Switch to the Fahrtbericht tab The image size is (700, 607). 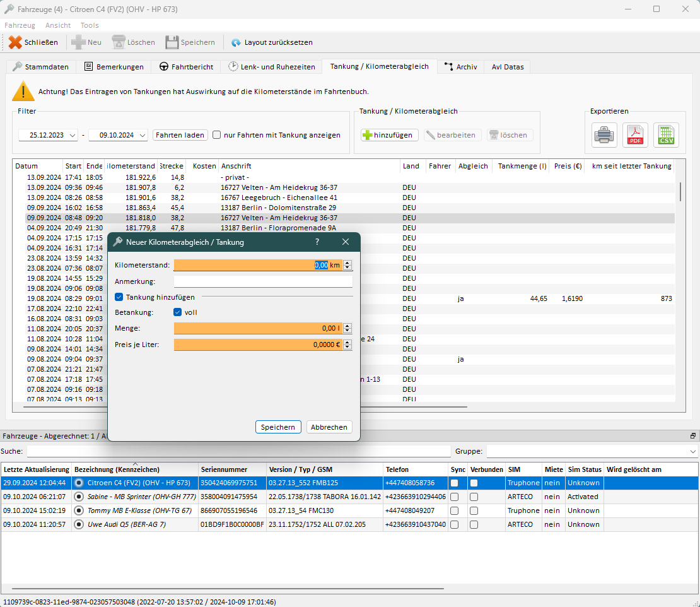[x=186, y=67]
